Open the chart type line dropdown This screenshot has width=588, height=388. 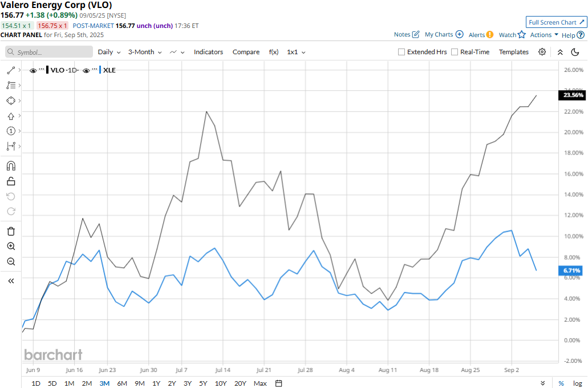pyautogui.click(x=177, y=52)
